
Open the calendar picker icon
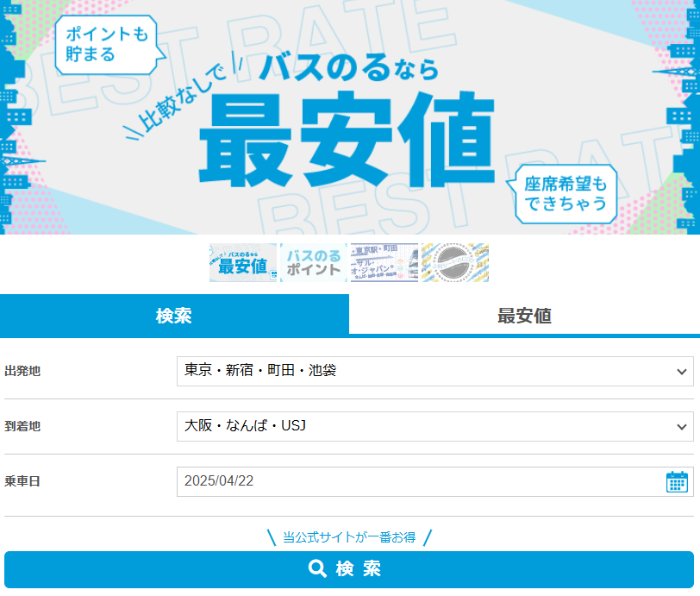pos(677,482)
